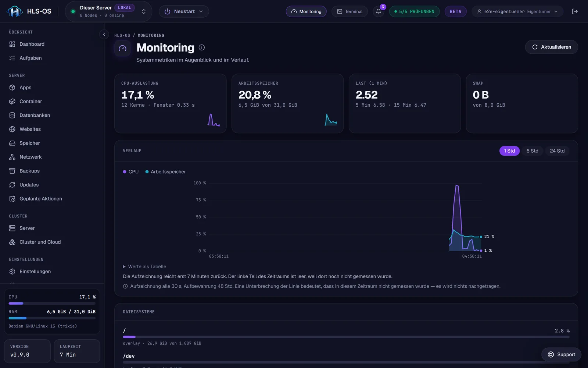
Task: Open the Dieser Server selector
Action: point(109,11)
